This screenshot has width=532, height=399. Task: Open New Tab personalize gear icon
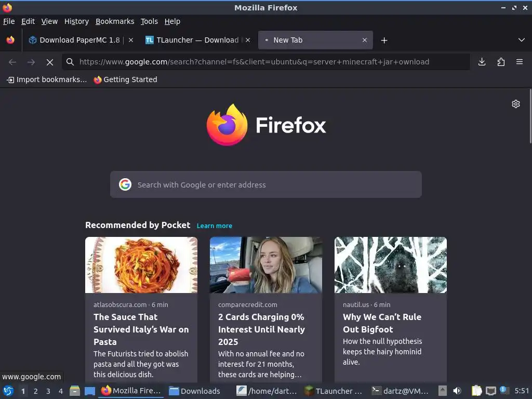coord(516,104)
